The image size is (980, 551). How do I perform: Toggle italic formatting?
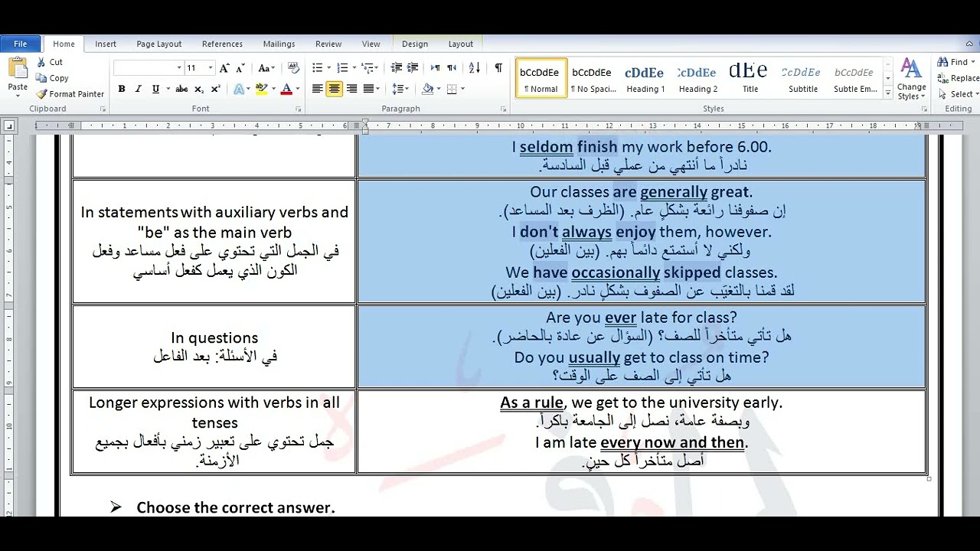point(139,89)
